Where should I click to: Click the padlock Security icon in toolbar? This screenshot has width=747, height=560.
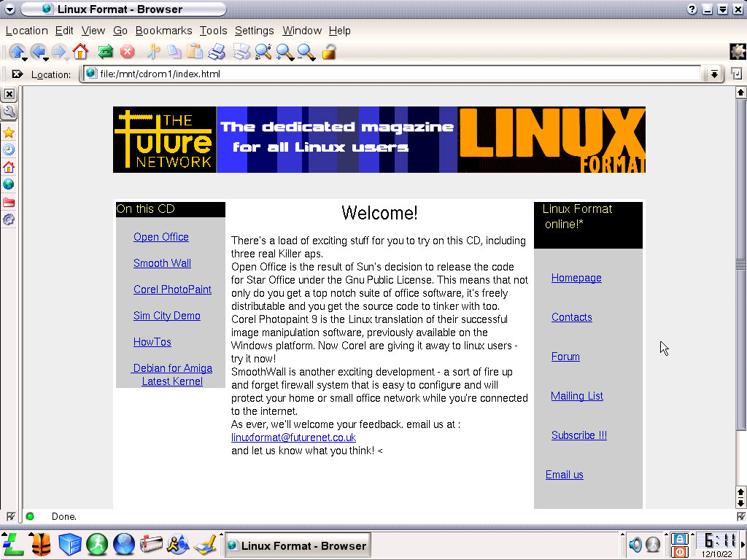coord(329,52)
